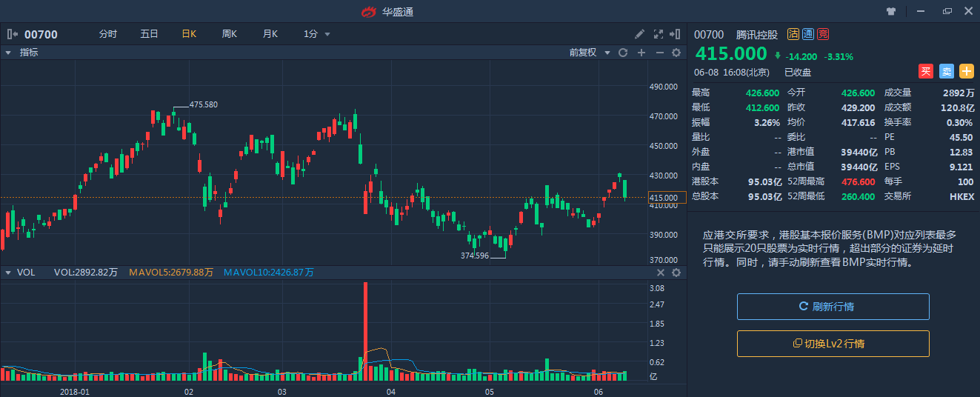Click the 刷新行情 refresh quotes button

coord(833,307)
